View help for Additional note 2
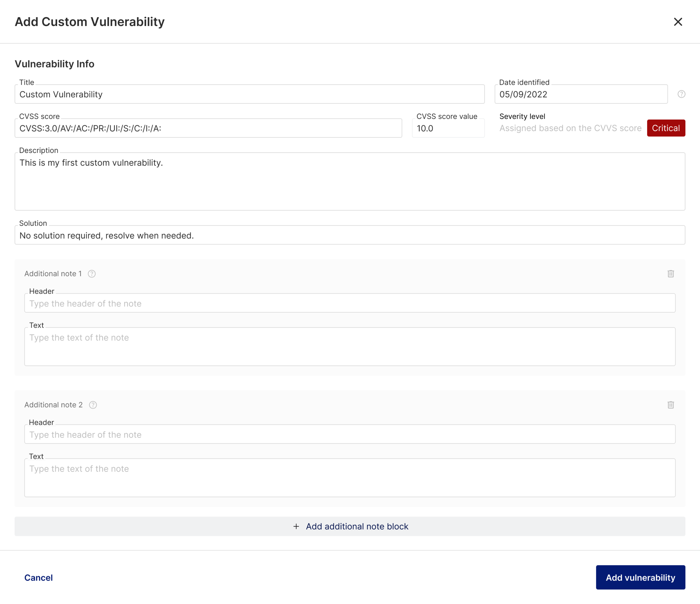 tap(93, 405)
